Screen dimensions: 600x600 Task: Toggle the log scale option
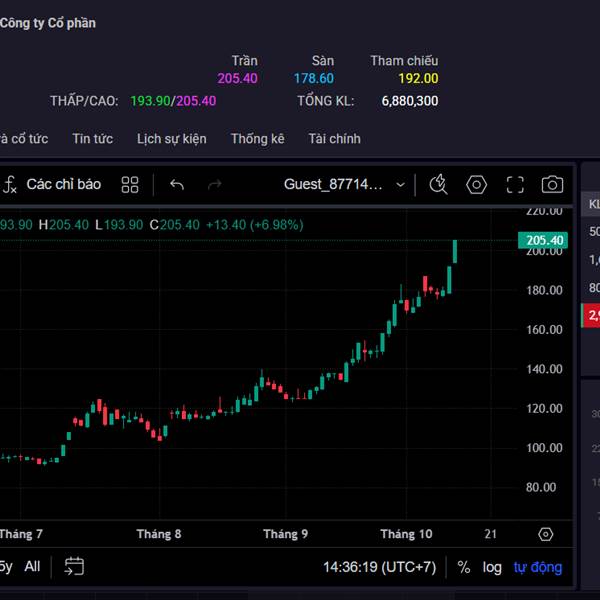coord(492,567)
